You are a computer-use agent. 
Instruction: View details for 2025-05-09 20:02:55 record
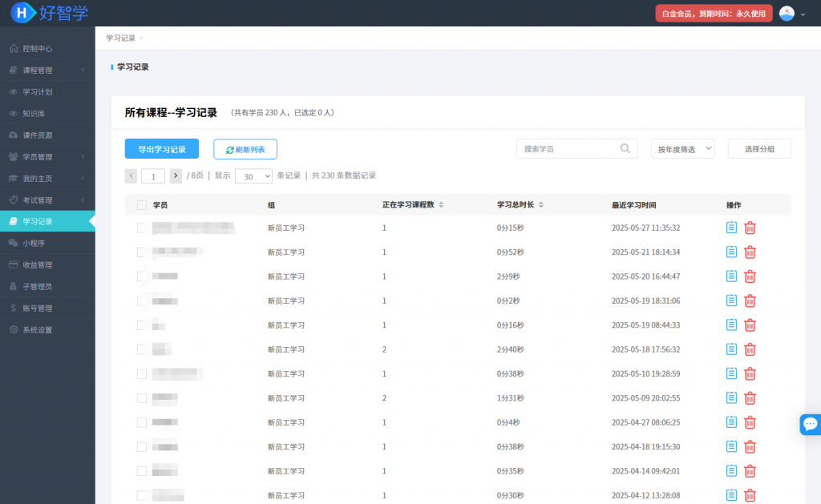(x=731, y=397)
